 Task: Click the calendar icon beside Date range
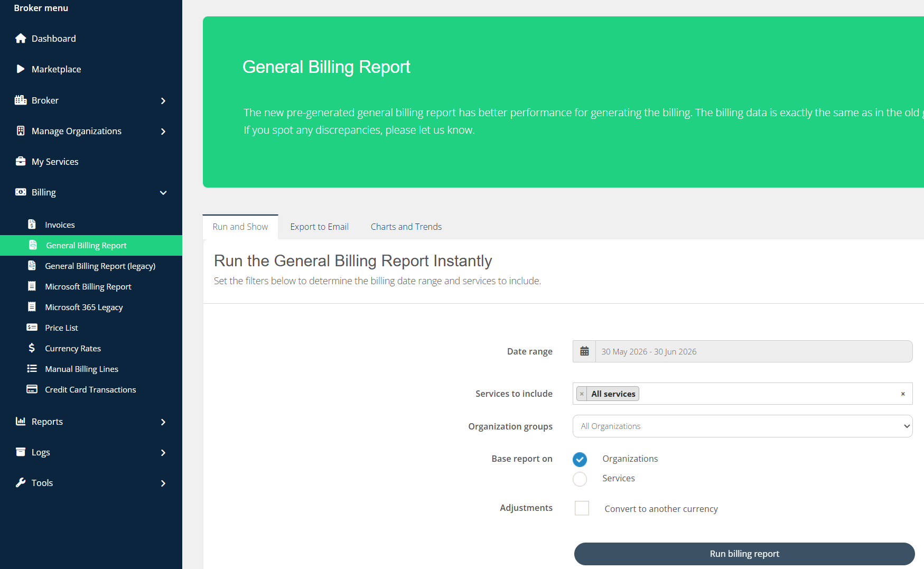coord(584,351)
